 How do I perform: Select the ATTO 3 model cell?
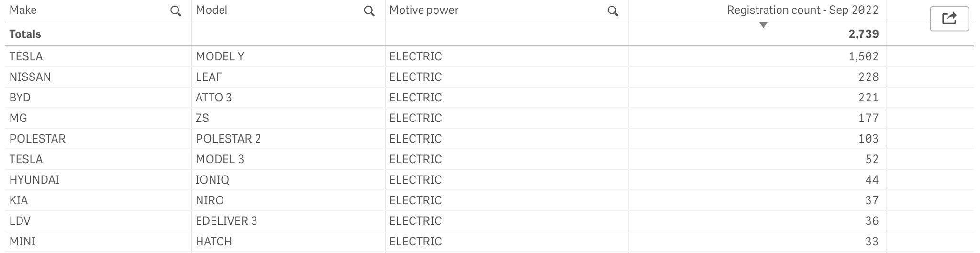[x=213, y=98]
